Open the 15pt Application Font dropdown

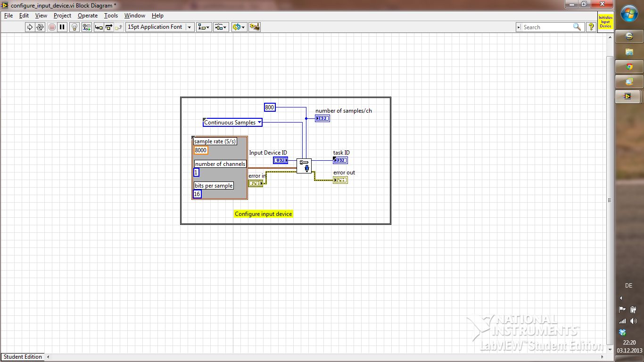tap(160, 27)
